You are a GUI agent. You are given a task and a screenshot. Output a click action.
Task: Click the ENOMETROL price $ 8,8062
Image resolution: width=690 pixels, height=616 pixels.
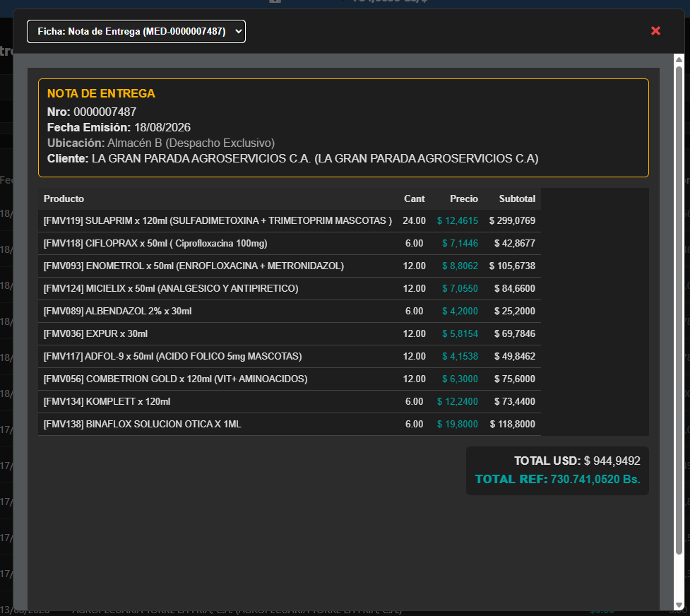(460, 266)
